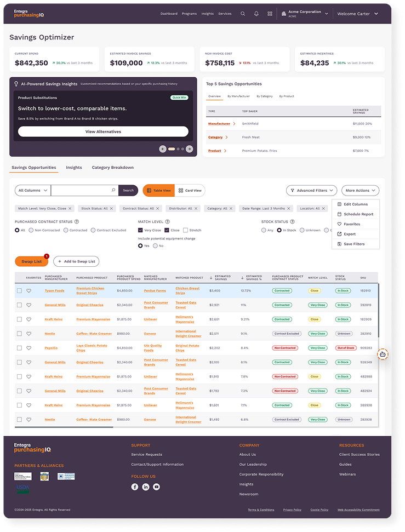Select Contract Excluded radio option
Viewport: 405px width, 532px height.
pyautogui.click(x=93, y=230)
